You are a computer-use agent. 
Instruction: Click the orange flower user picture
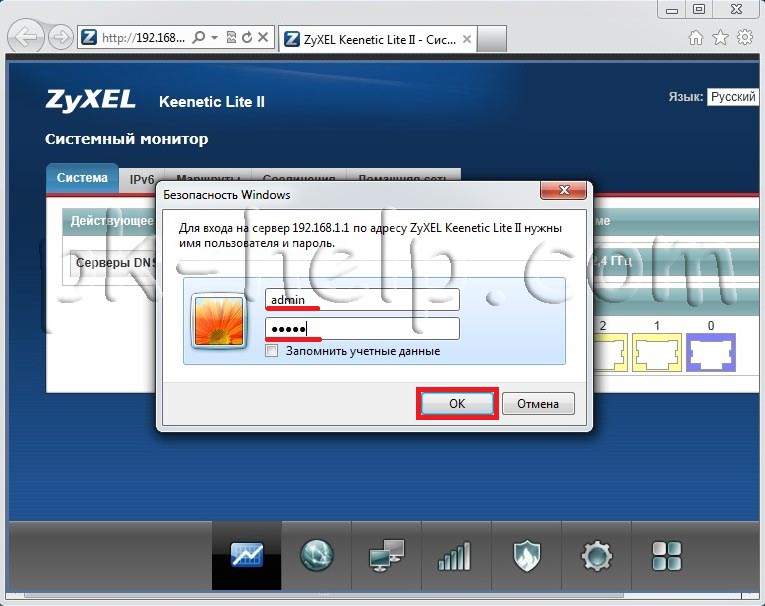point(219,322)
